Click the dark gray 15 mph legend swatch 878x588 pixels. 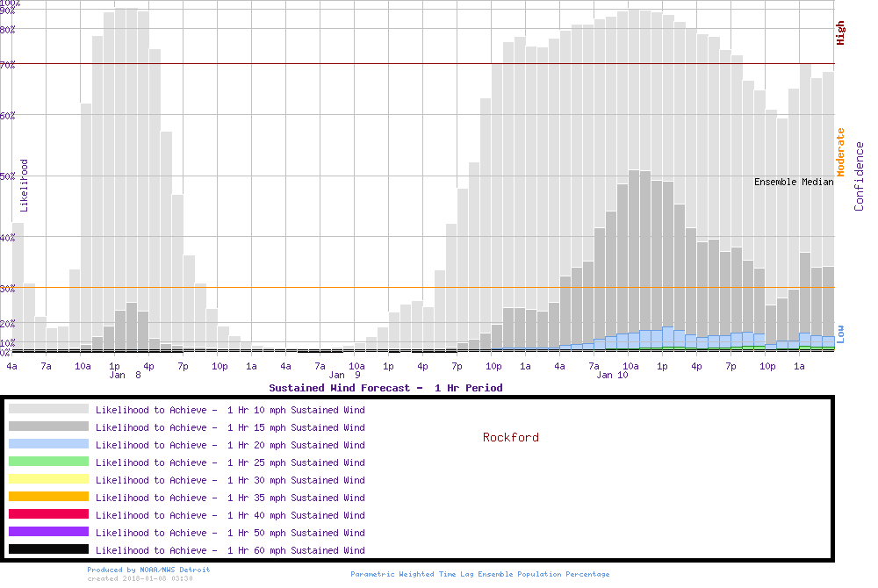[48, 427]
